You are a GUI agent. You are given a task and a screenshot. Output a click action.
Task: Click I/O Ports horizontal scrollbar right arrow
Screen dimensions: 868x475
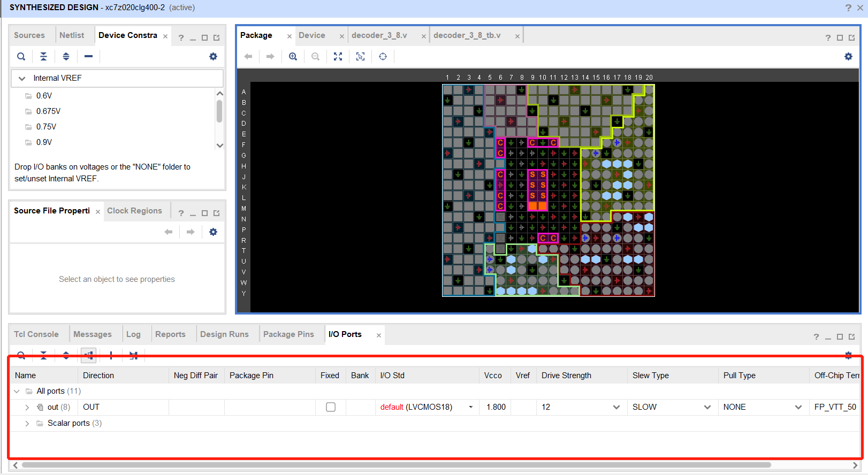[855, 465]
